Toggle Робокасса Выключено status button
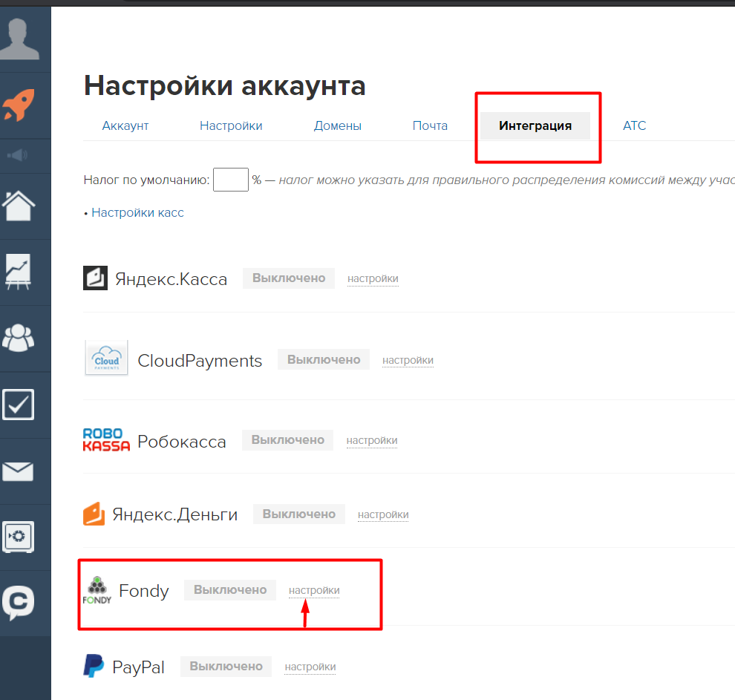The width and height of the screenshot is (735, 700). pyautogui.click(x=288, y=440)
